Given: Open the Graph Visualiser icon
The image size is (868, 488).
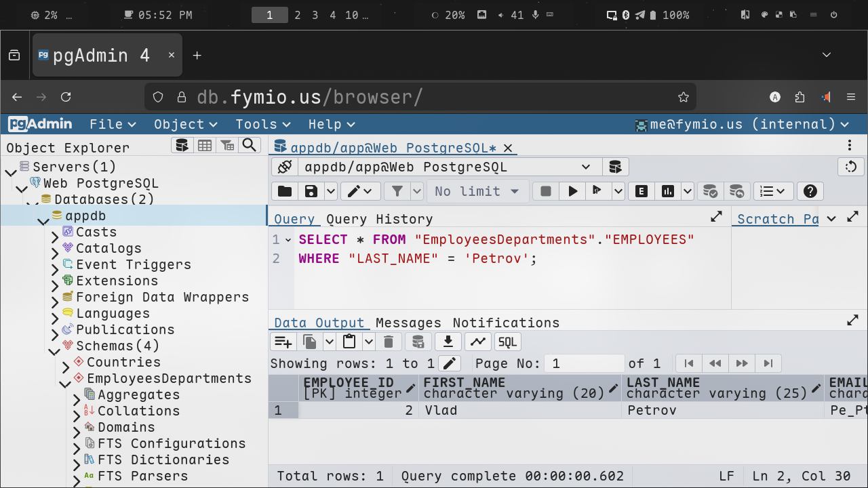Looking at the screenshot, I should coord(478,342).
